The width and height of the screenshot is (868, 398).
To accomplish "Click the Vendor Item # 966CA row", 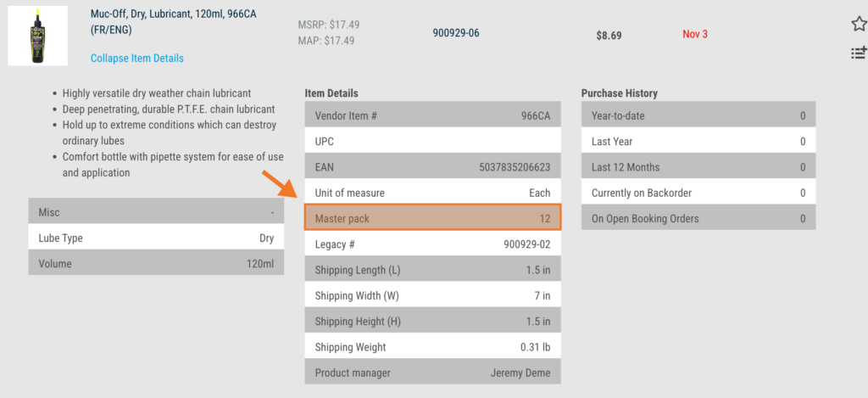I will coord(432,115).
